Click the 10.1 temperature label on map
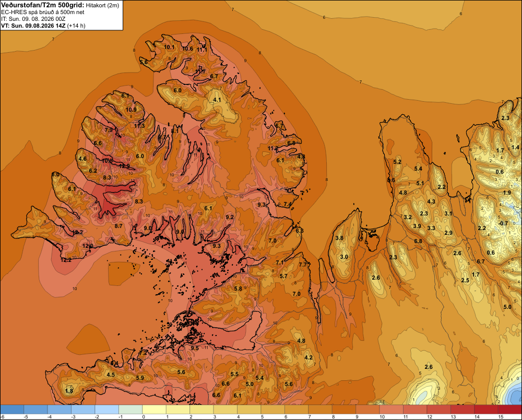The height and width of the screenshot is (420, 522). coord(169,47)
